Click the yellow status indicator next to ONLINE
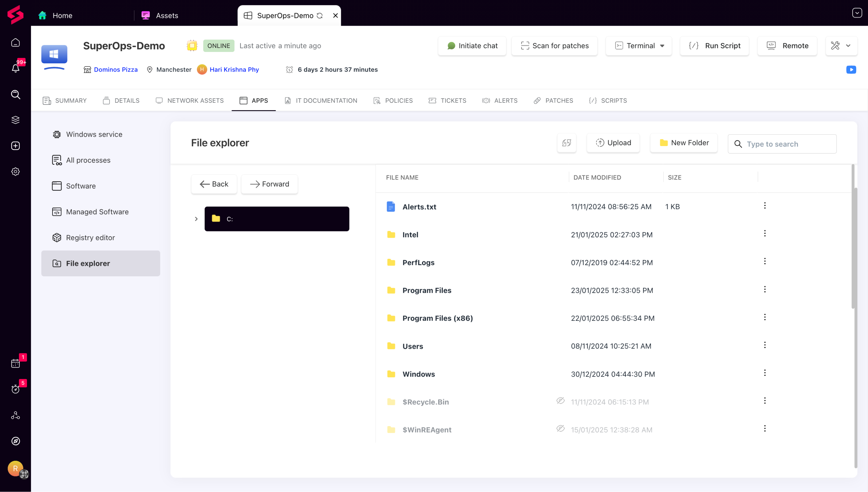 click(192, 45)
